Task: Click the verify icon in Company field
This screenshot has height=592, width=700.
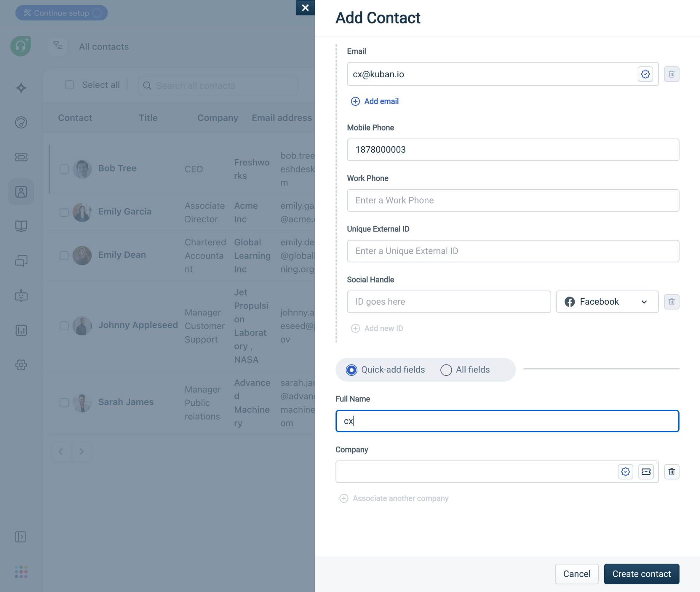Action: click(626, 472)
